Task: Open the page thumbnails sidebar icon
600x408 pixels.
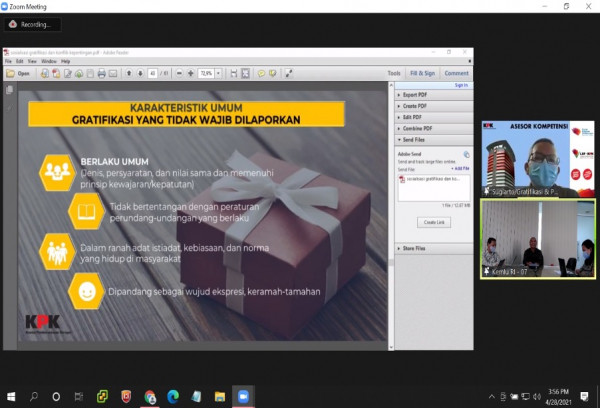Action: coord(10,90)
